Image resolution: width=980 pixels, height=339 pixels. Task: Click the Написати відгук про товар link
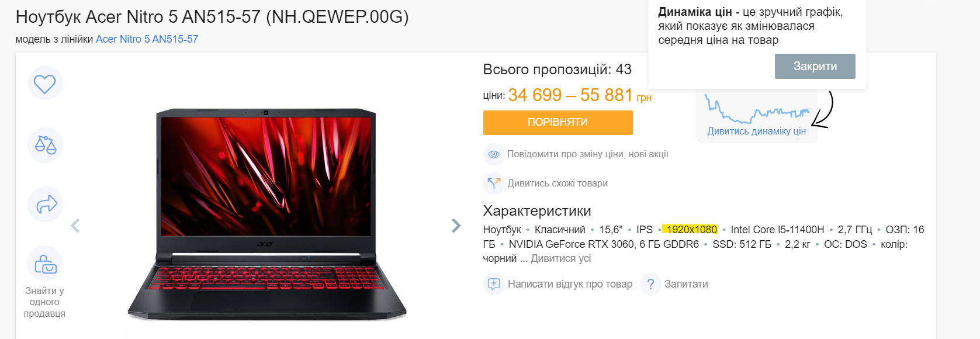(570, 284)
